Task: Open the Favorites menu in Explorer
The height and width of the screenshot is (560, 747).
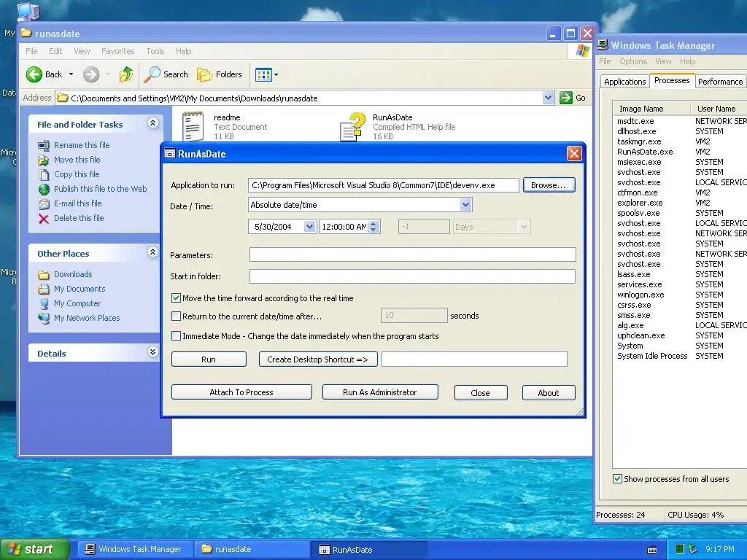Action: coord(117,51)
